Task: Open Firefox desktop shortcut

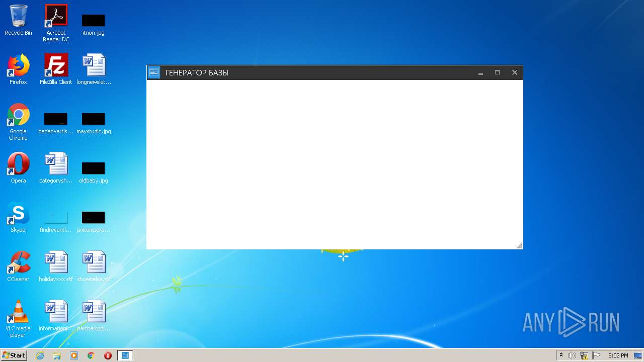Action: point(18,69)
